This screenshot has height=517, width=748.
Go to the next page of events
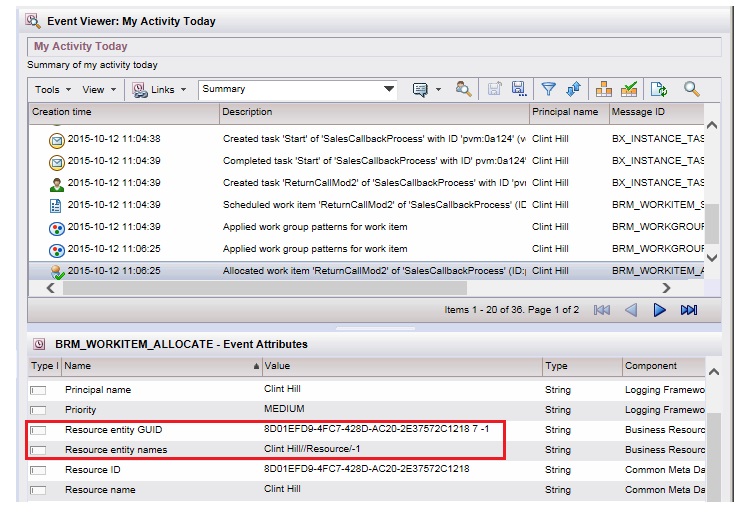point(660,310)
